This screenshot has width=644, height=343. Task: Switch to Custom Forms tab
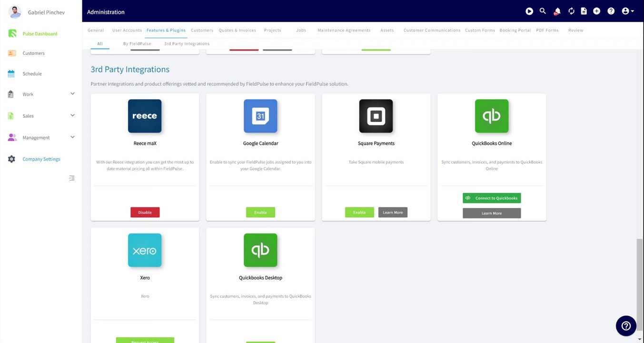click(480, 30)
